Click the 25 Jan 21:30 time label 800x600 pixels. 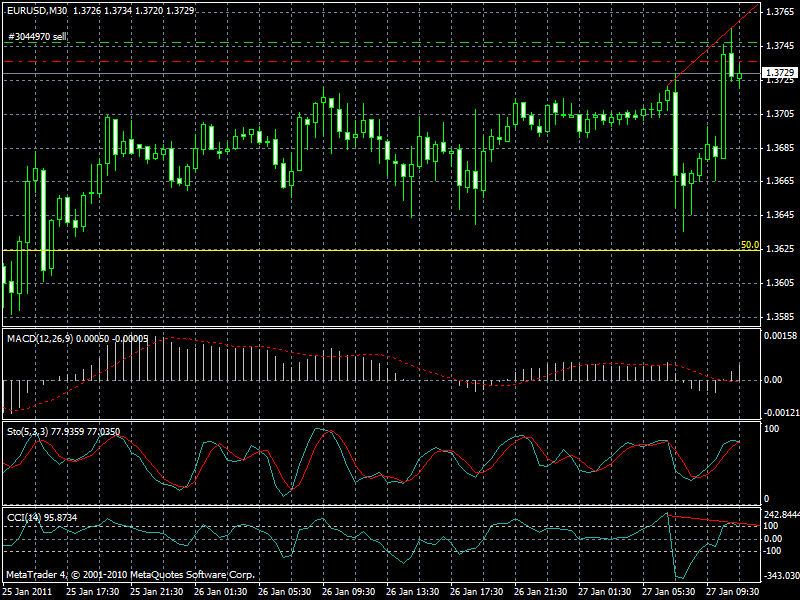tap(157, 591)
